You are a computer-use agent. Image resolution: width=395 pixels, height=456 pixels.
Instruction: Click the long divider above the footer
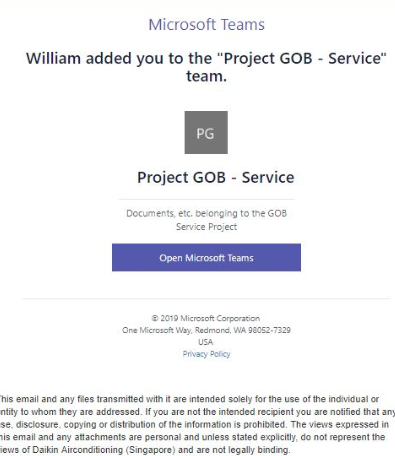pyautogui.click(x=206, y=299)
